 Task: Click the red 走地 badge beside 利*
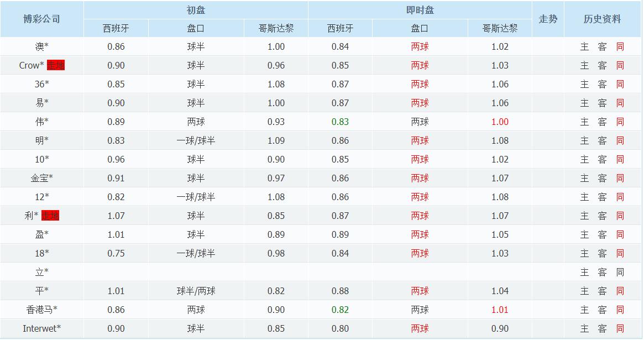[50, 216]
